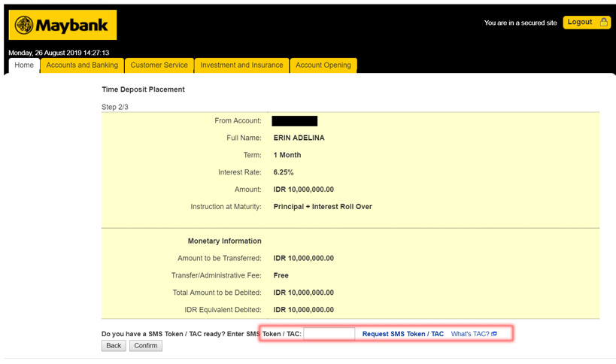Click the Confirm button
616x364 pixels.
[146, 345]
